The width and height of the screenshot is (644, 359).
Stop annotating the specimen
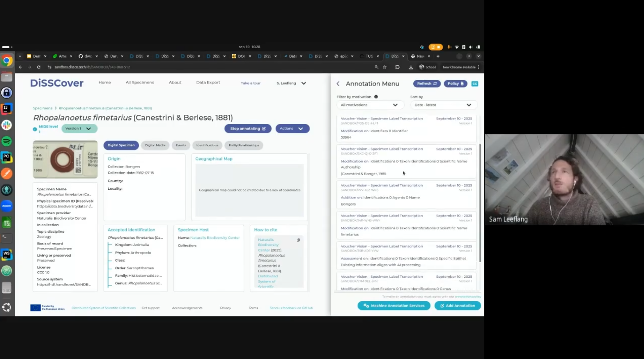tap(248, 128)
